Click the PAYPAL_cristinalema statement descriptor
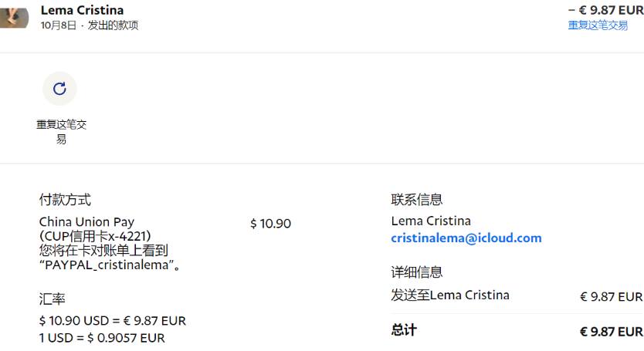This screenshot has height=351, width=644. click(x=110, y=265)
